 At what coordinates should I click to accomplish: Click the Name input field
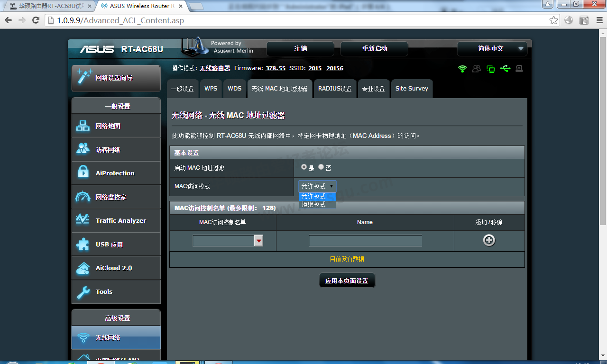pos(365,241)
